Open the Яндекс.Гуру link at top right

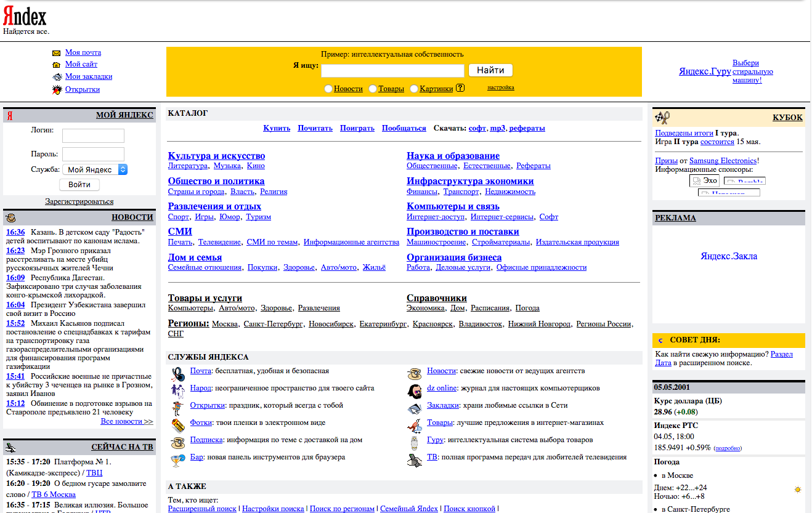(x=705, y=71)
